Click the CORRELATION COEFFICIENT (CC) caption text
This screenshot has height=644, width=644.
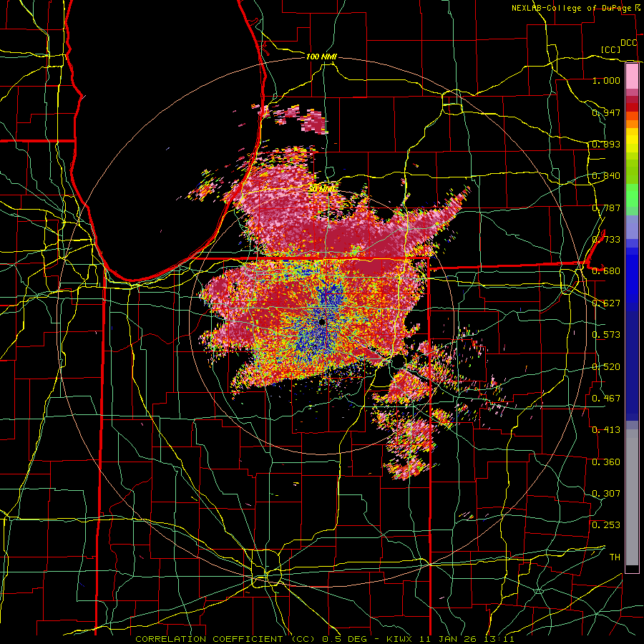pyautogui.click(x=226, y=639)
